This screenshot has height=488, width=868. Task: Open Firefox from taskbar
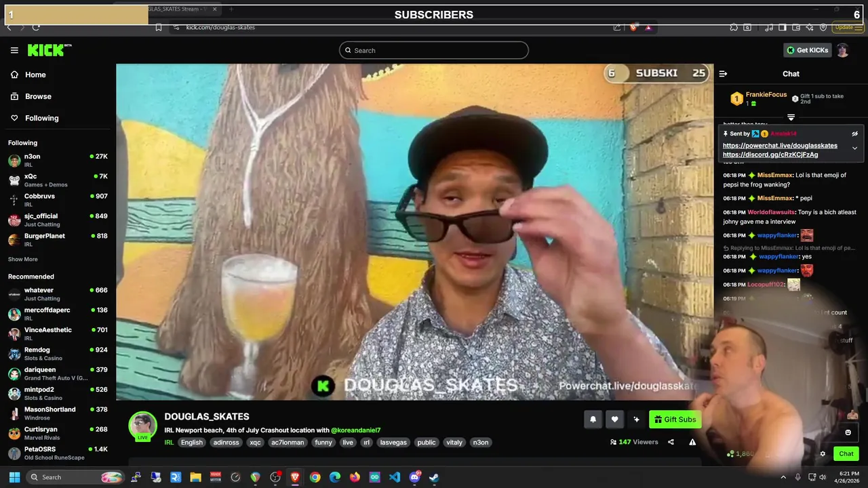[355, 477]
